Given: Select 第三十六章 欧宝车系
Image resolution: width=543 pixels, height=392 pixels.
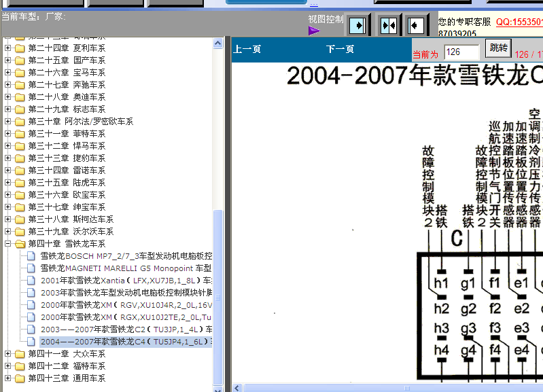Looking at the screenshot, I should pyautogui.click(x=67, y=195).
